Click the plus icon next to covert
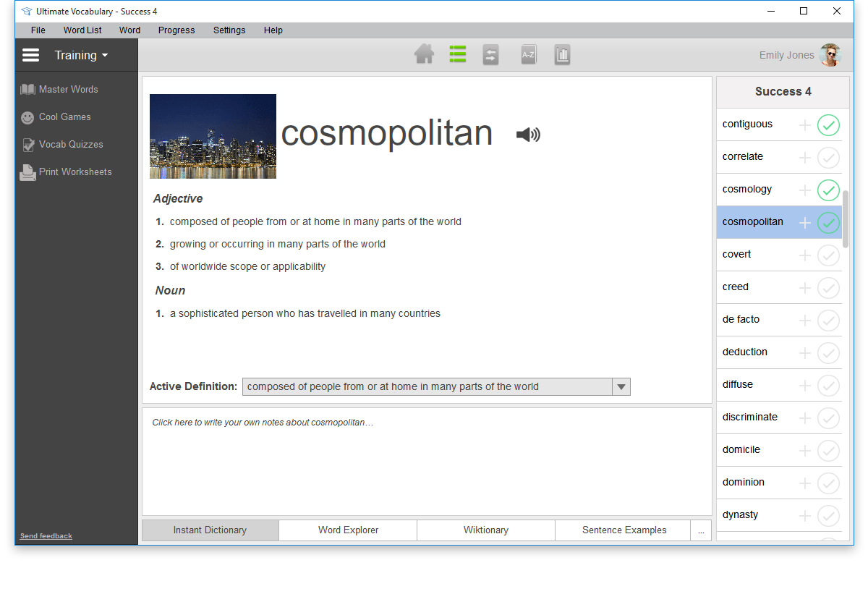 point(805,255)
